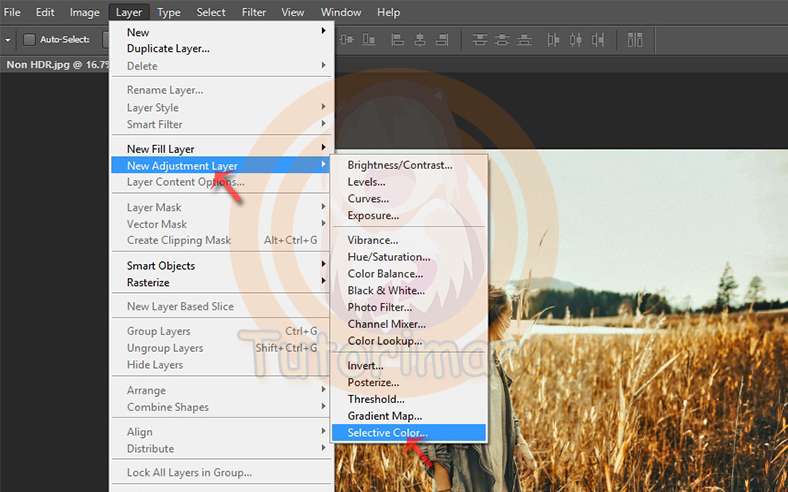Choose Hue/Saturation... adjustment
Viewport: 788px width, 492px height.
click(x=409, y=257)
